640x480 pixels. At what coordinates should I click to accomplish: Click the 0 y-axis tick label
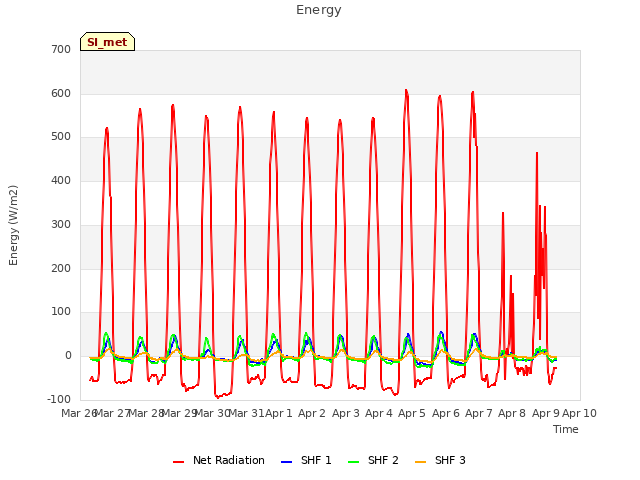68,356
